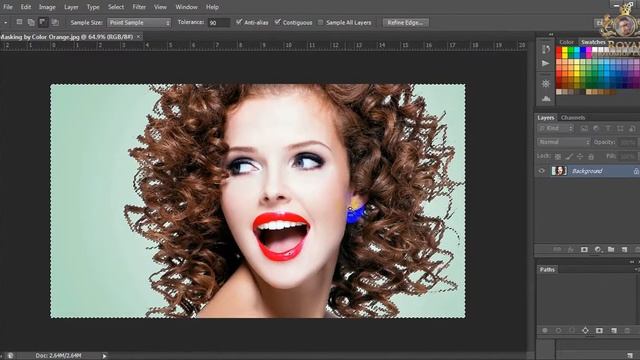This screenshot has height=360, width=640.
Task: Pick the pure yellow swatch in top row
Action: tap(565, 50)
